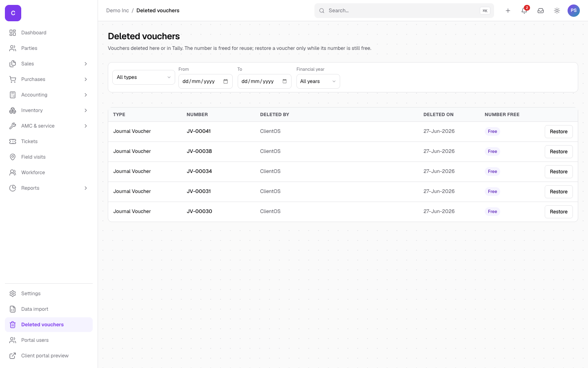This screenshot has height=368, width=588.
Task: Open the To date calendar picker icon
Action: [285, 81]
